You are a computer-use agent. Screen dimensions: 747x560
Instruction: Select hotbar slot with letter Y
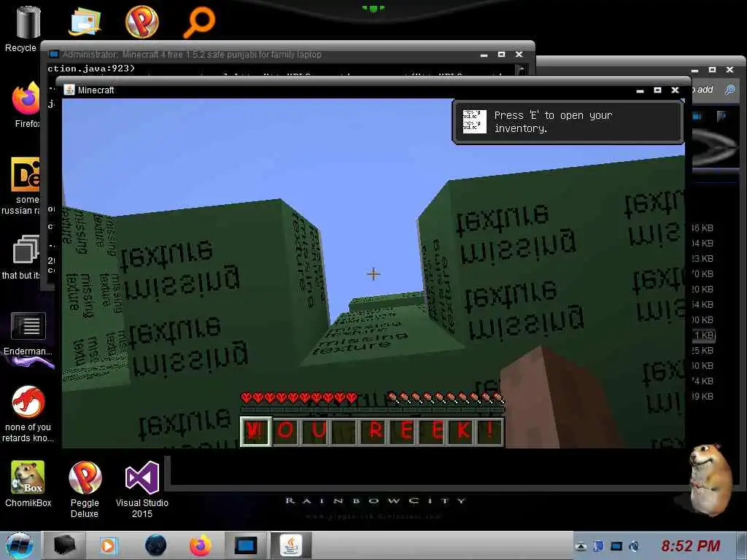click(255, 432)
